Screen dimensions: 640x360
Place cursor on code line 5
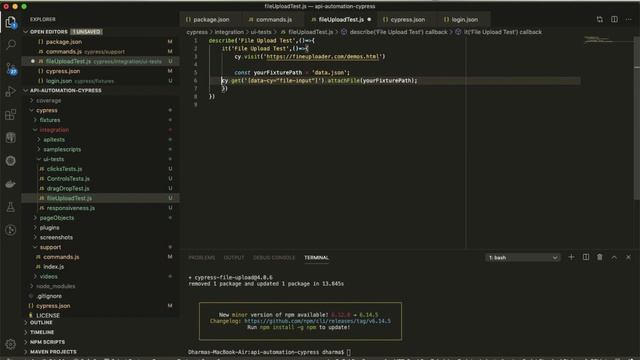pos(292,72)
